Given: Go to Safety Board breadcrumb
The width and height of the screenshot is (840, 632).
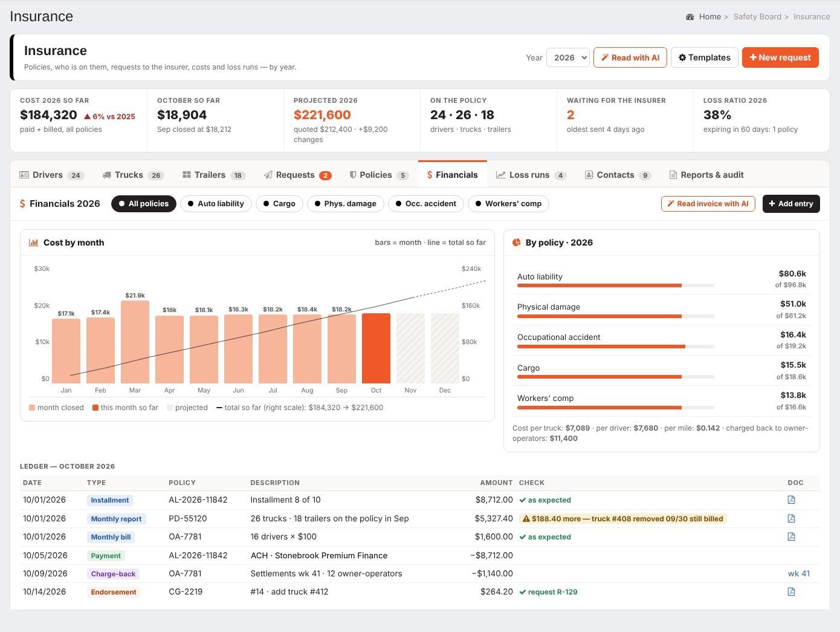Looking at the screenshot, I should (x=757, y=17).
